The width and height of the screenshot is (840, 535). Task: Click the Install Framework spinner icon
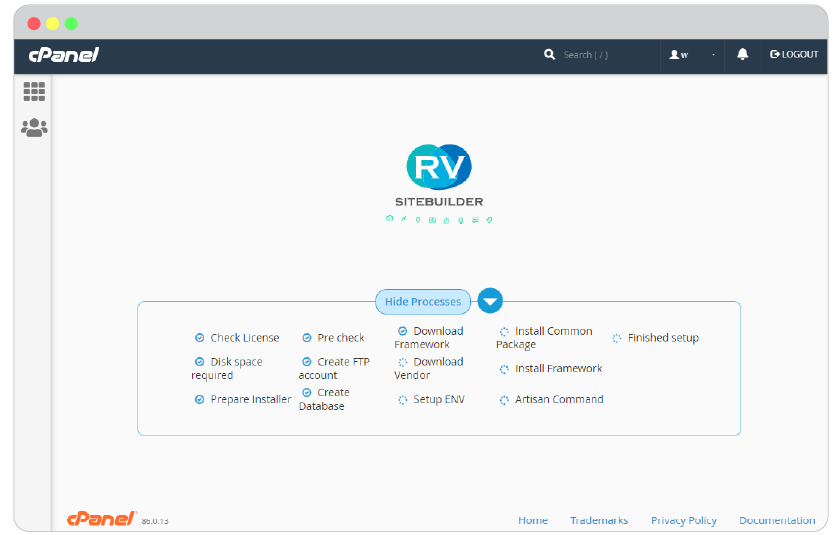tap(504, 369)
